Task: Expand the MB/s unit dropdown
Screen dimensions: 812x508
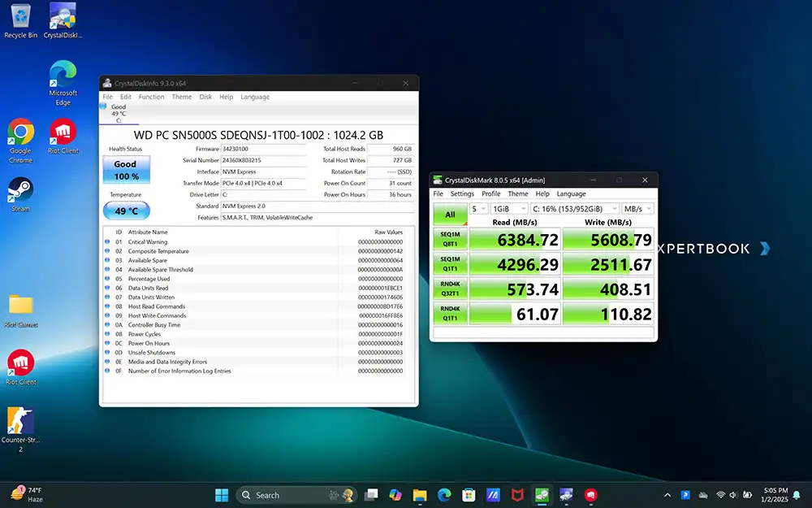Action: click(x=638, y=209)
